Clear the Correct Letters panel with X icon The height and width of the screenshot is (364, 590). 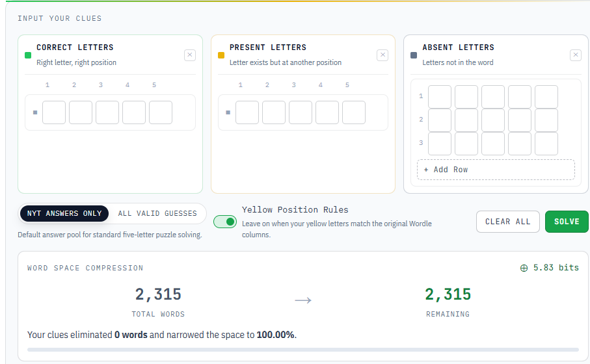click(x=190, y=55)
